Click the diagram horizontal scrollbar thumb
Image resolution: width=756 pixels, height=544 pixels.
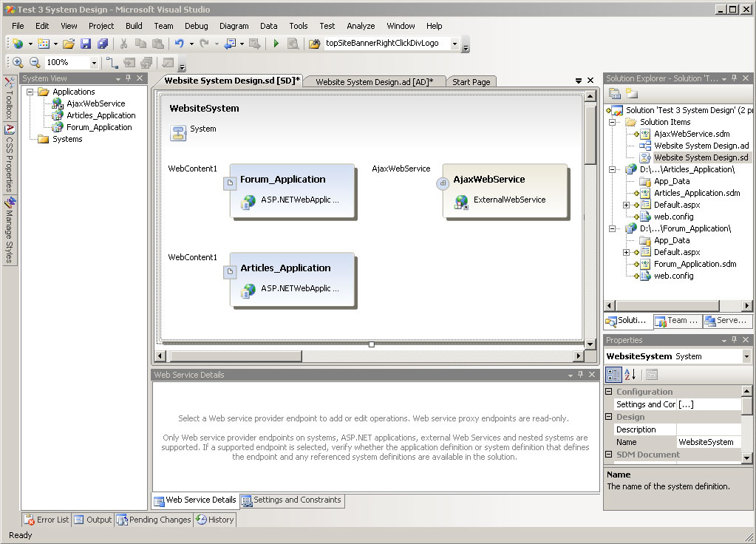236,356
